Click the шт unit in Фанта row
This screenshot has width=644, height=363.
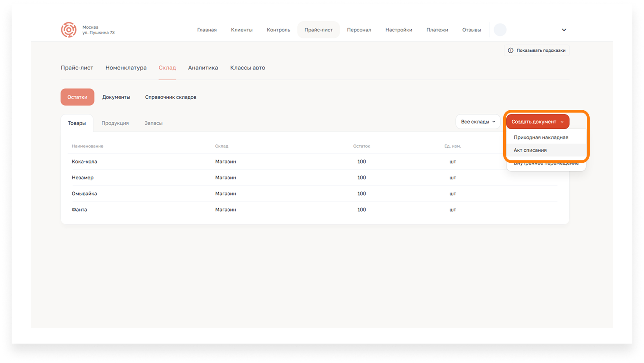(453, 210)
